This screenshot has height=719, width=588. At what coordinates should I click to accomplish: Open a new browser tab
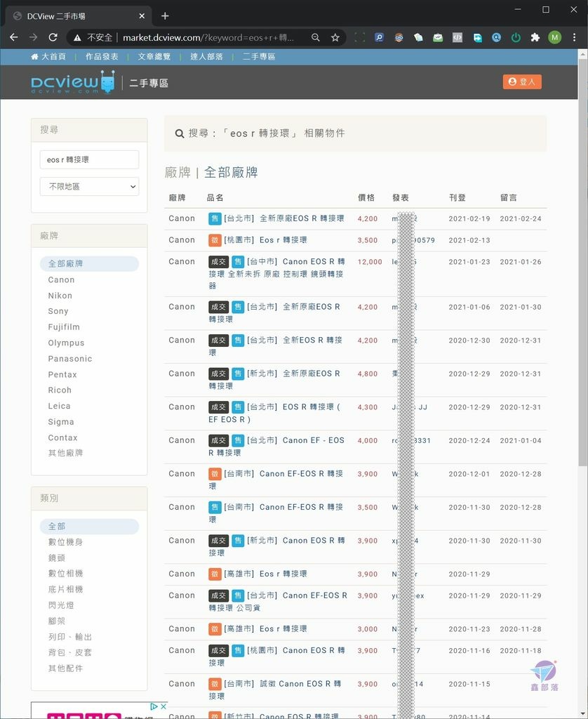click(165, 16)
